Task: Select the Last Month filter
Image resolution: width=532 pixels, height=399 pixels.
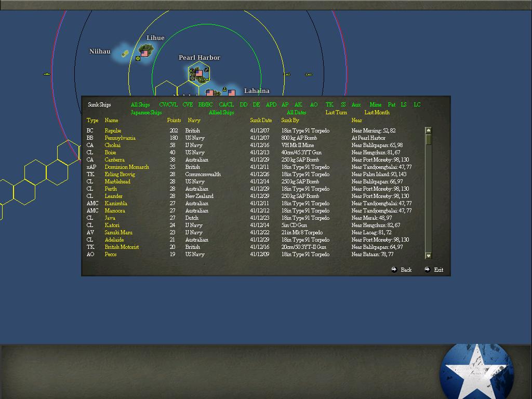Action: 377,112
